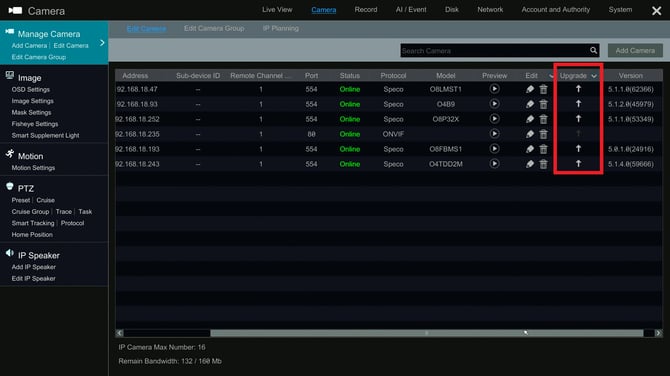Click the scrollbar left arrow
The height and width of the screenshot is (376, 670).
coord(120,333)
